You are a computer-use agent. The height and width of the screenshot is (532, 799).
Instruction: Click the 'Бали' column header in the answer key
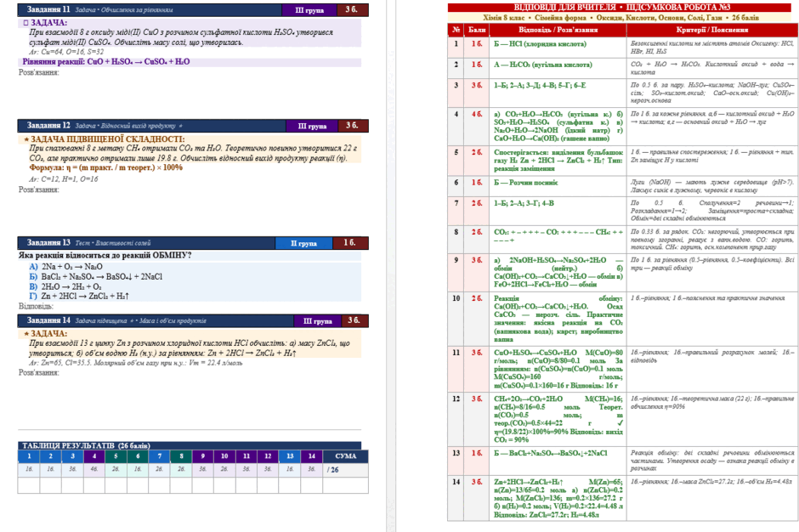coord(477,30)
